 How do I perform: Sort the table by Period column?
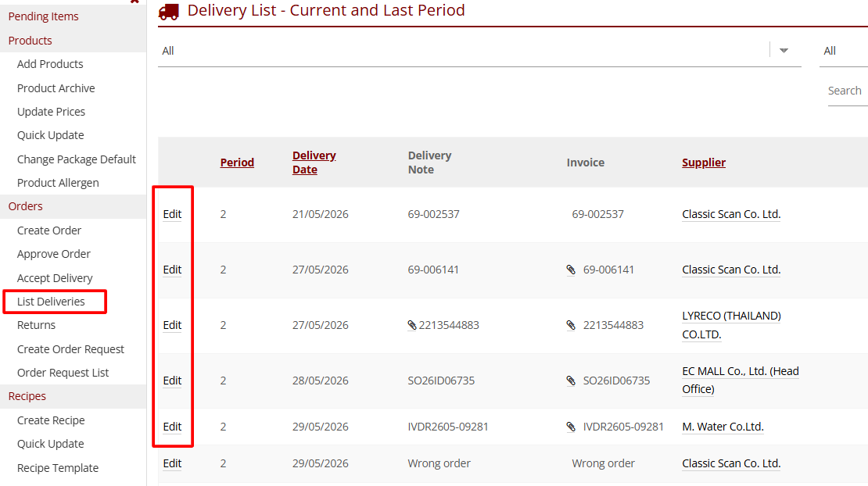[x=237, y=163]
